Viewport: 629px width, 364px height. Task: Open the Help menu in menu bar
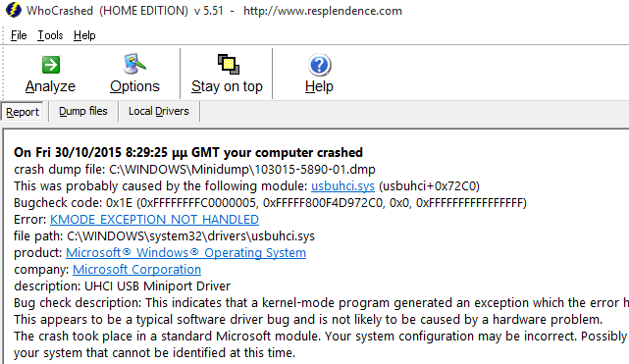tap(84, 35)
